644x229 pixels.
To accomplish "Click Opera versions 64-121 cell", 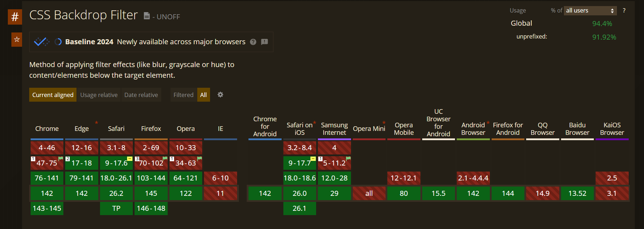I will point(186,178).
